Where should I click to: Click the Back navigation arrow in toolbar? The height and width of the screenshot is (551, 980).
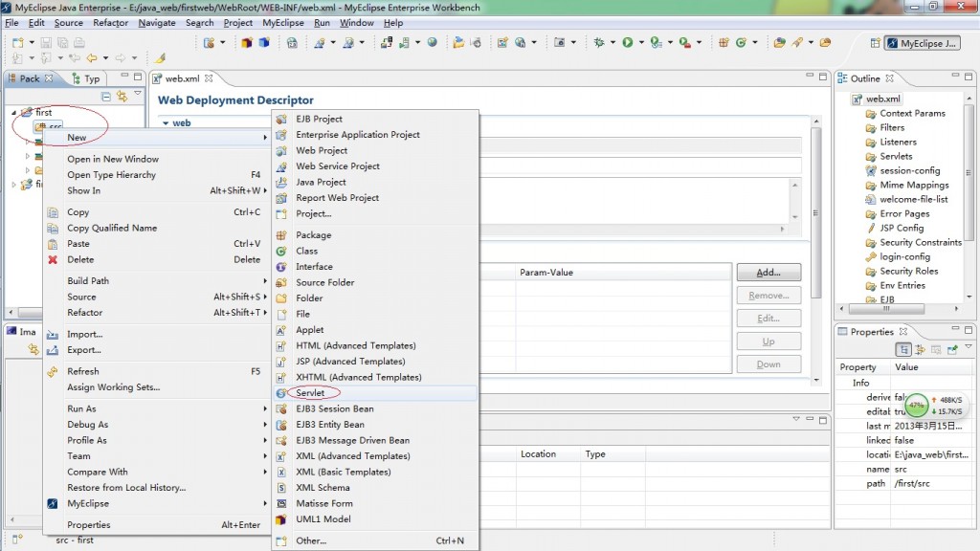(x=91, y=58)
